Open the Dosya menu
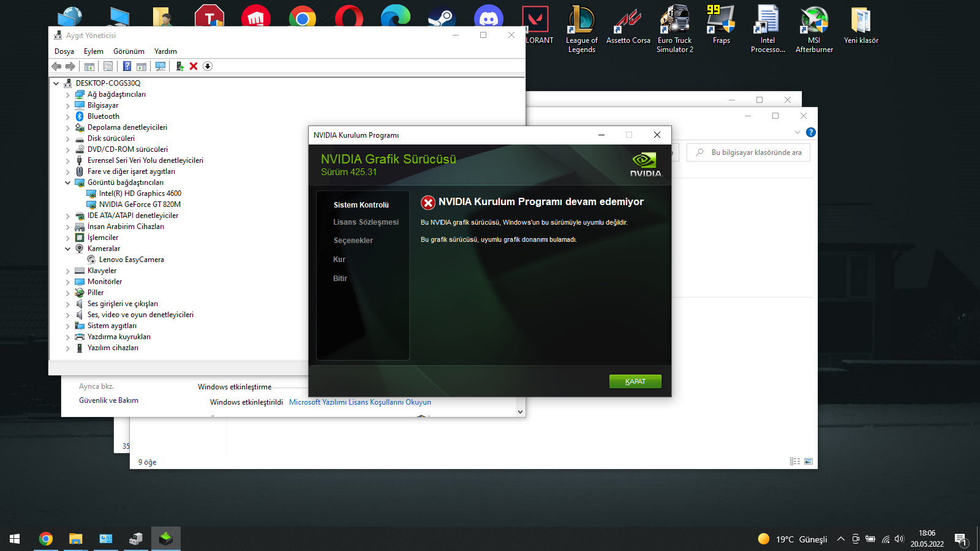This screenshot has height=551, width=980. [x=64, y=51]
